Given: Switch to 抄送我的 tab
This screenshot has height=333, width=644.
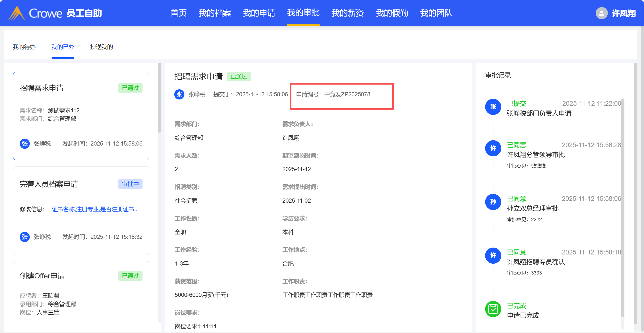Looking at the screenshot, I should click(x=101, y=47).
